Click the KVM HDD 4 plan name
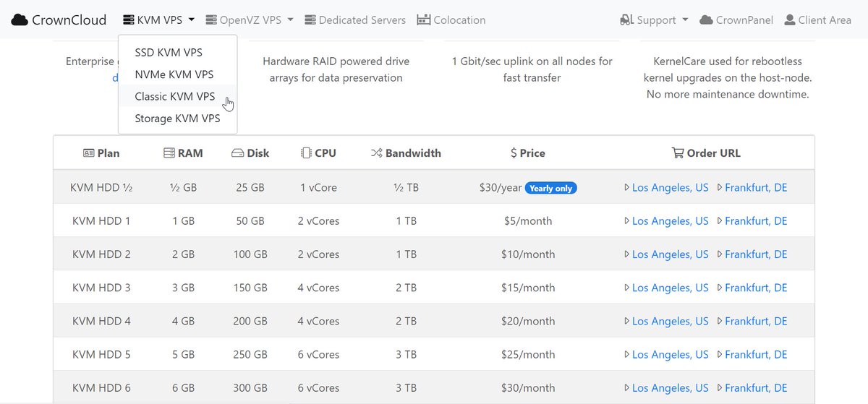Screen dimensions: 868x404 [x=101, y=321]
